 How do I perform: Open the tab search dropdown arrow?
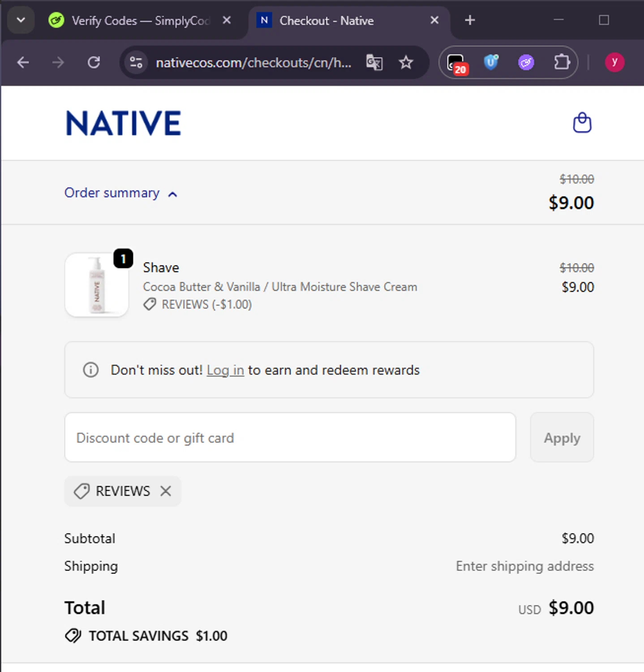click(21, 20)
